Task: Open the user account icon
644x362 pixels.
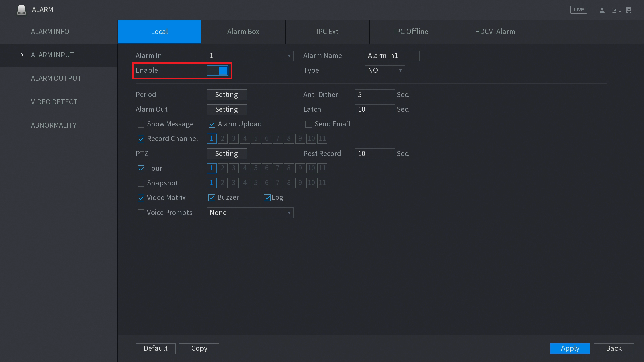Action: (x=602, y=10)
